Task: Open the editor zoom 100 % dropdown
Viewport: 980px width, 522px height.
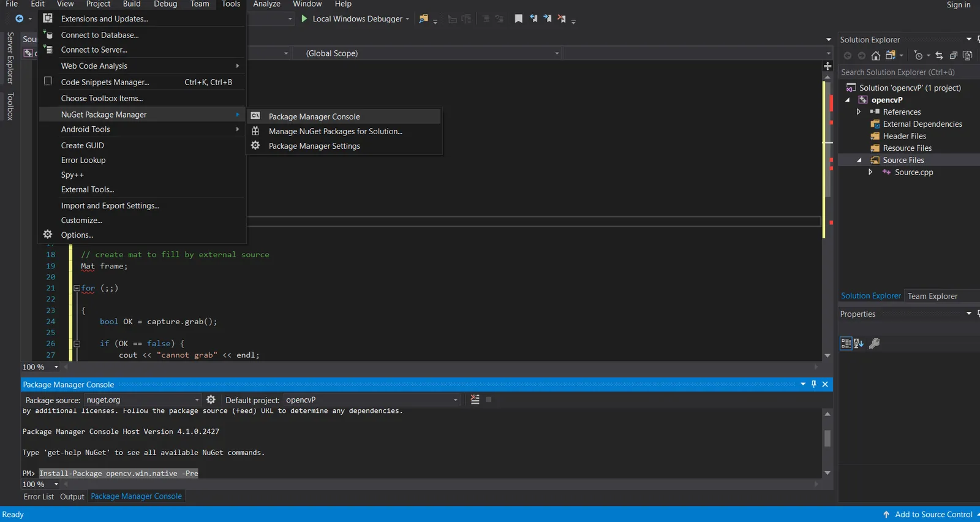Action: pos(56,367)
